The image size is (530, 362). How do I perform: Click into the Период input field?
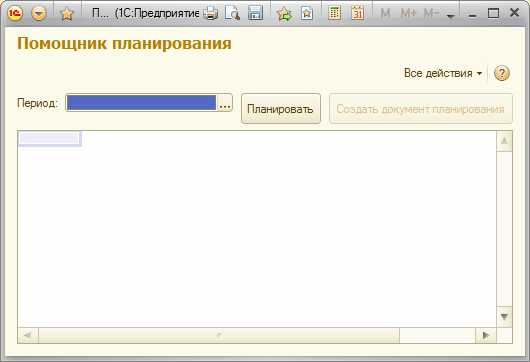(x=141, y=102)
